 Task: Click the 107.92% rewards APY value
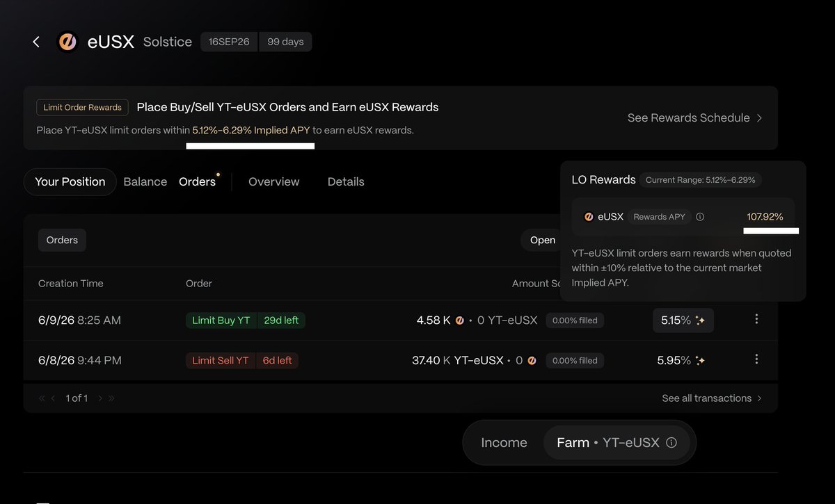click(765, 217)
